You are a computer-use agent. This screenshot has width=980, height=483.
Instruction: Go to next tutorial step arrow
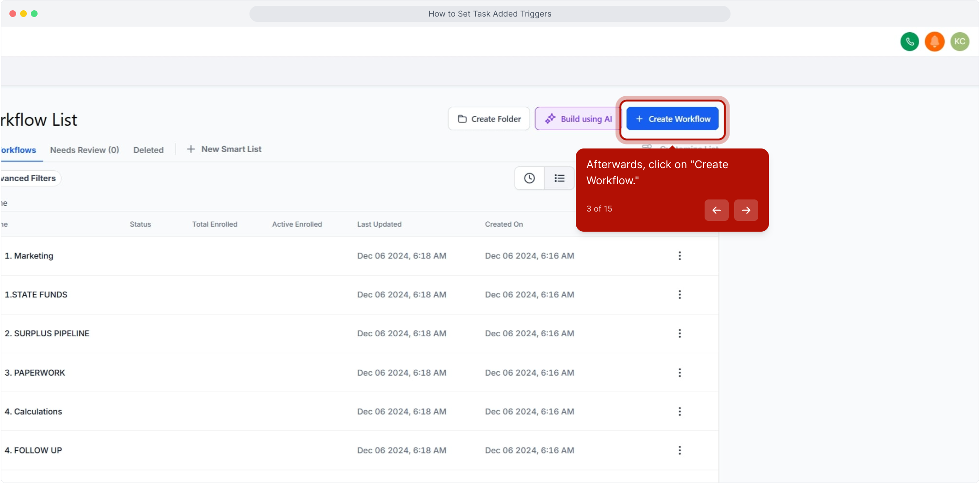click(x=746, y=210)
